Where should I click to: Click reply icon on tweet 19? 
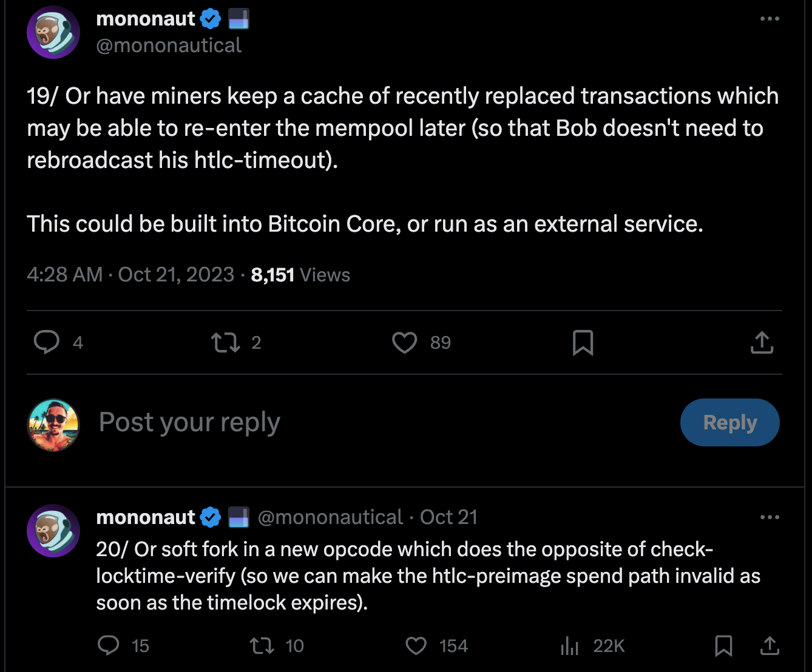(47, 342)
